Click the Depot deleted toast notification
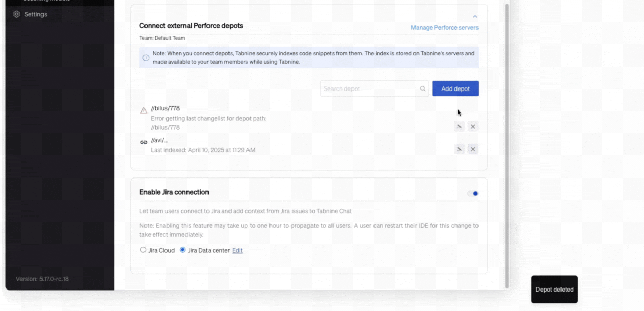This screenshot has width=644, height=311. [554, 290]
